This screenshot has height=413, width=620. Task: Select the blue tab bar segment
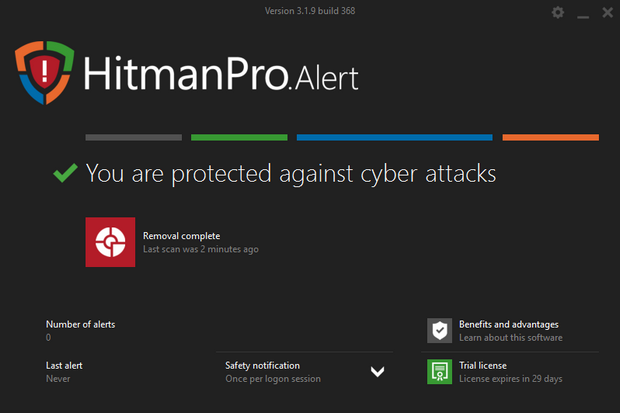[x=394, y=137]
